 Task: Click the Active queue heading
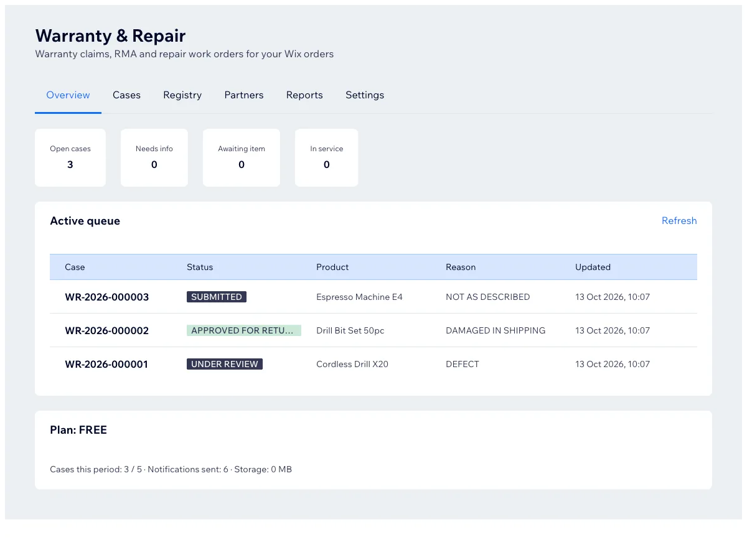(x=85, y=221)
